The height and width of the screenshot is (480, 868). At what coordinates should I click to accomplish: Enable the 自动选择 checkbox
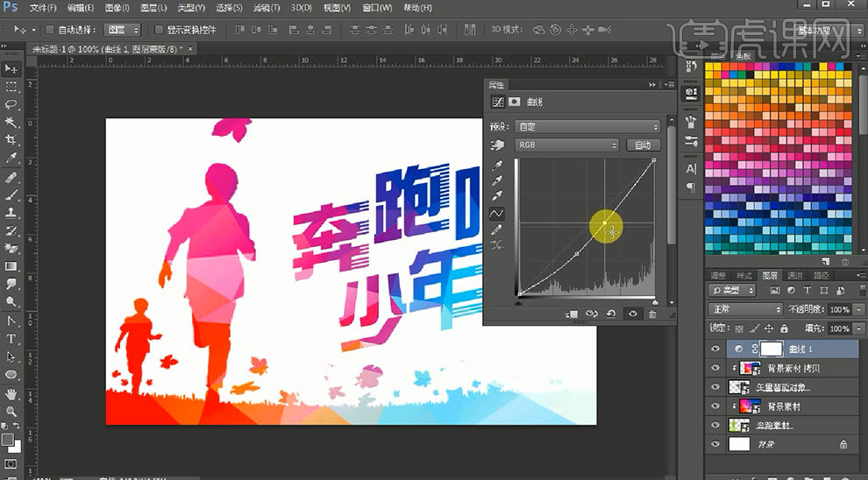pos(50,30)
